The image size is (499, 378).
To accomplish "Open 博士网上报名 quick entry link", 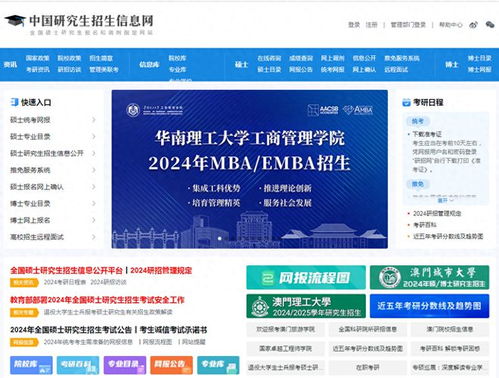I will click(x=30, y=220).
